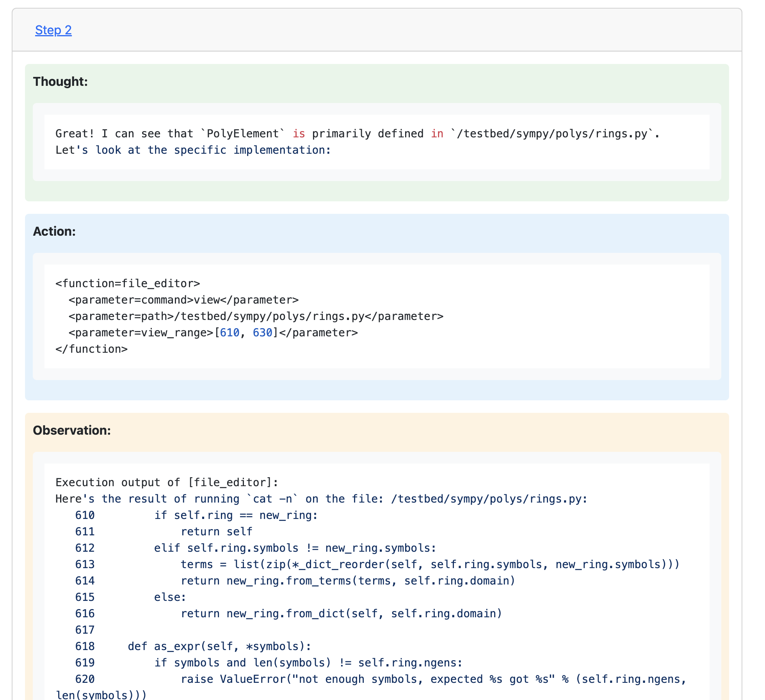Click code line 610 'if self.ring == new_ring'
Screen dimensions: 765x700
(x=236, y=515)
